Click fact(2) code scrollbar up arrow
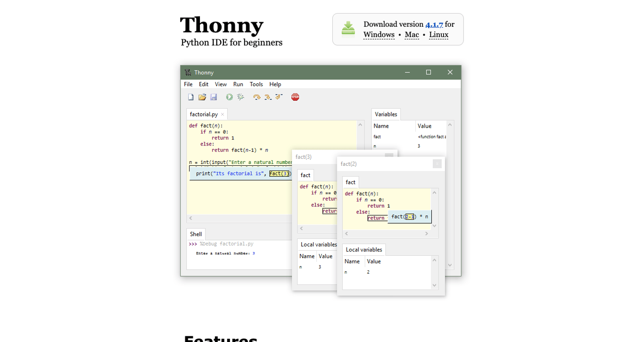644x342 pixels. click(x=435, y=193)
